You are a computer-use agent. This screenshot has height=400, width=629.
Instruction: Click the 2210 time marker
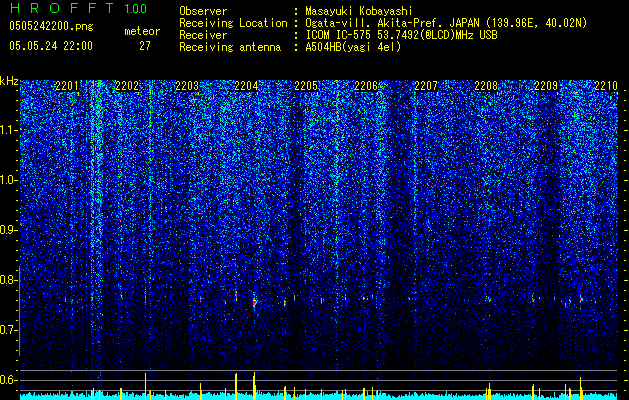tap(605, 85)
